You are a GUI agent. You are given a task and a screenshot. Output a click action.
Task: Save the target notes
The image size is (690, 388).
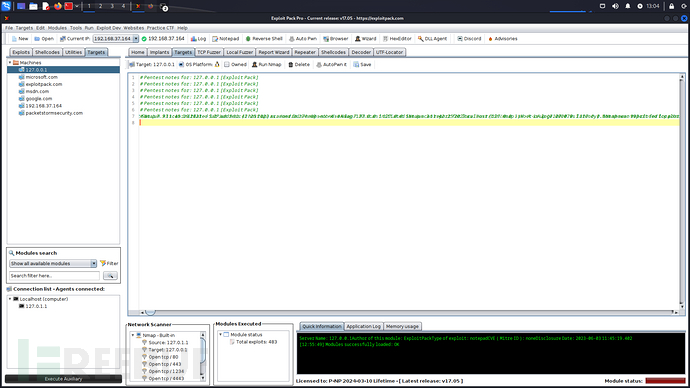pos(362,64)
